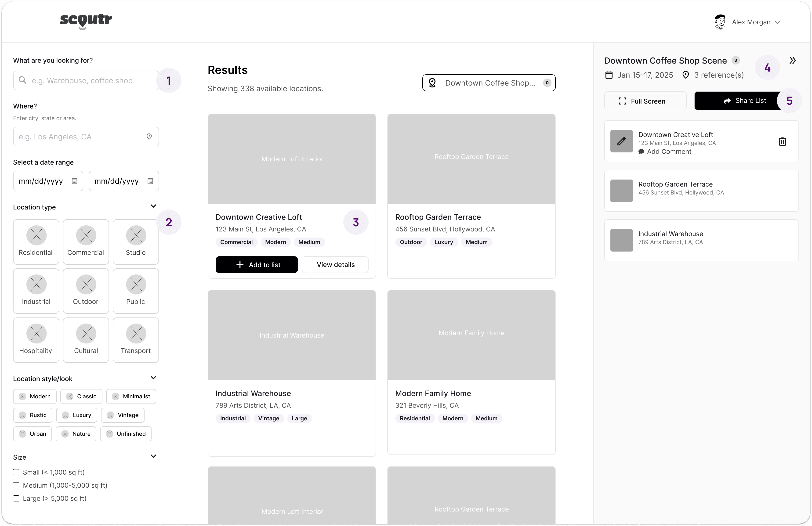Check Small (< 1,000 sq ft) size

pos(16,472)
